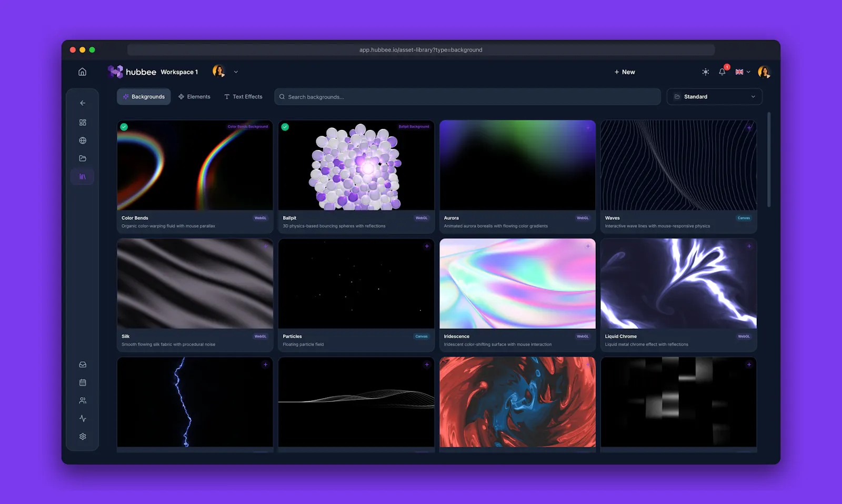Click the Canvas badge on Waves card
Screen dimensions: 842x504
pyautogui.click(x=744, y=218)
